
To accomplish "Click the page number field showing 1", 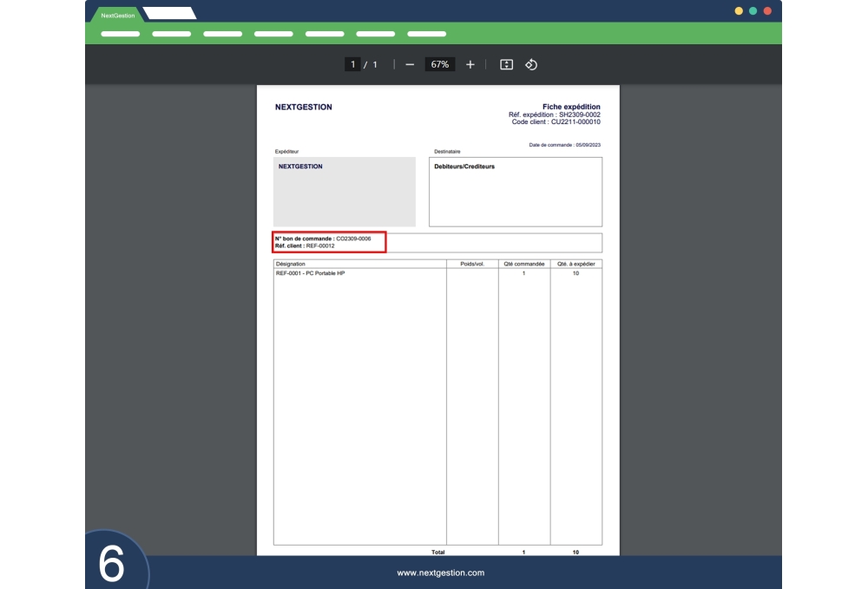I will click(353, 62).
